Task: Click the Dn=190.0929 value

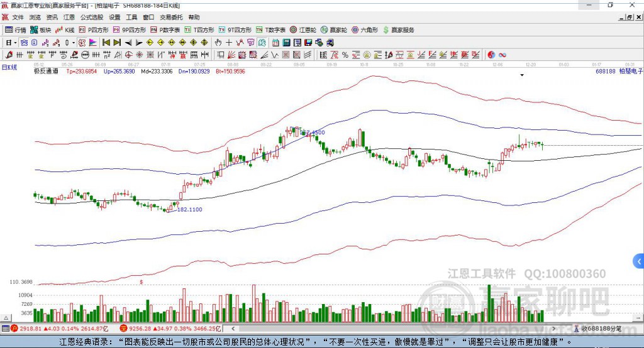Action: click(x=194, y=71)
